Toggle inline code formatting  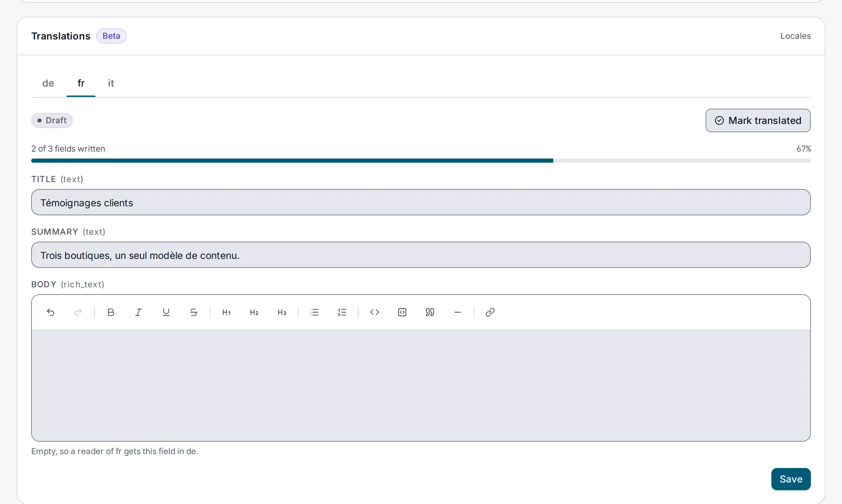coord(375,312)
